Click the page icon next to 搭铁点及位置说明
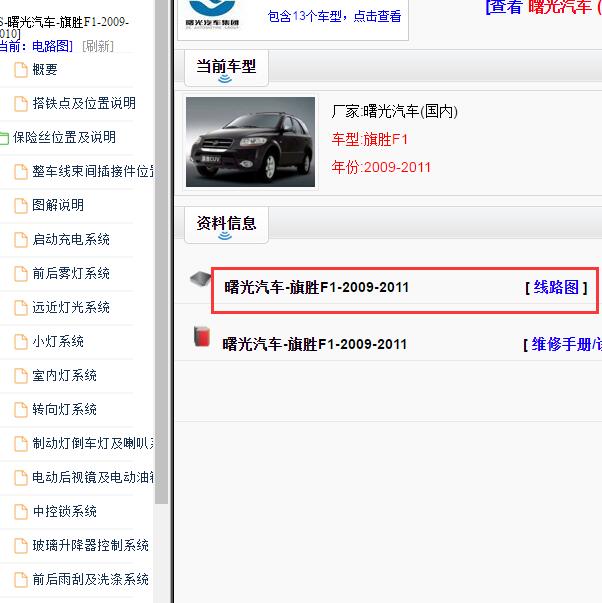602x603 pixels. (x=21, y=104)
